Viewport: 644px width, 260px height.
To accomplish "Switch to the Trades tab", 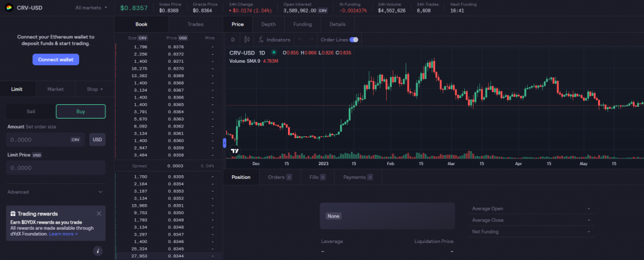I will [196, 24].
